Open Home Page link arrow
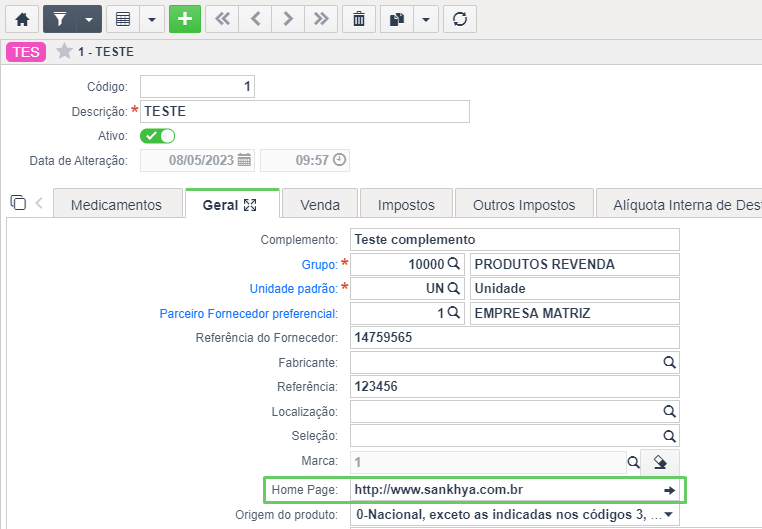The image size is (762, 529). 669,491
